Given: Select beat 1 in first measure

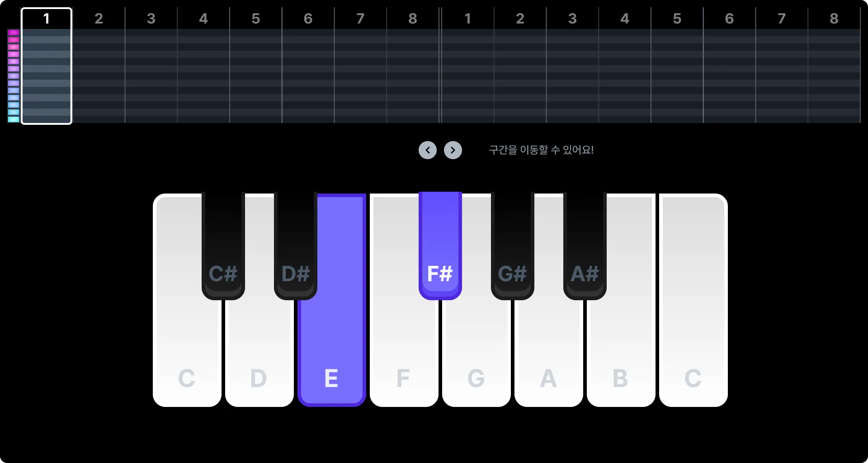Looking at the screenshot, I should point(47,66).
